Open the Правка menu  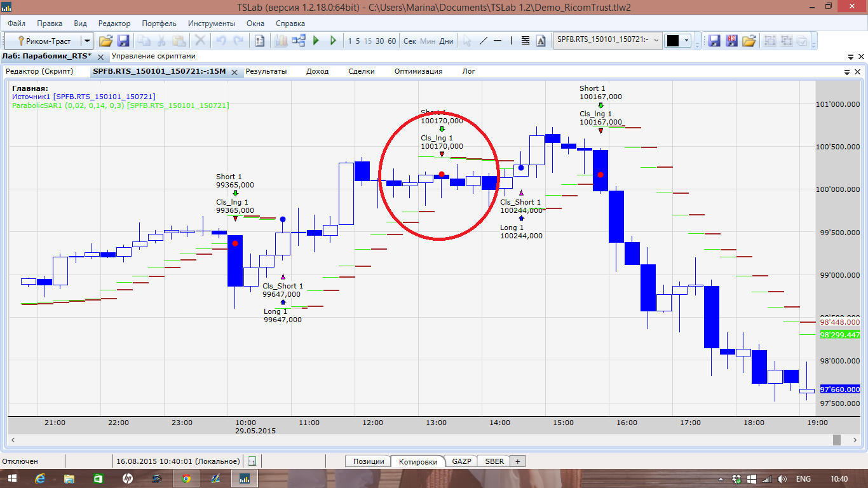coord(50,24)
